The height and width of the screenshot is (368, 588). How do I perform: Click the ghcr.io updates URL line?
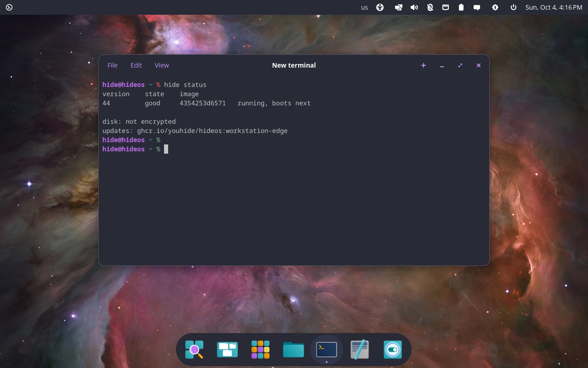click(x=195, y=131)
